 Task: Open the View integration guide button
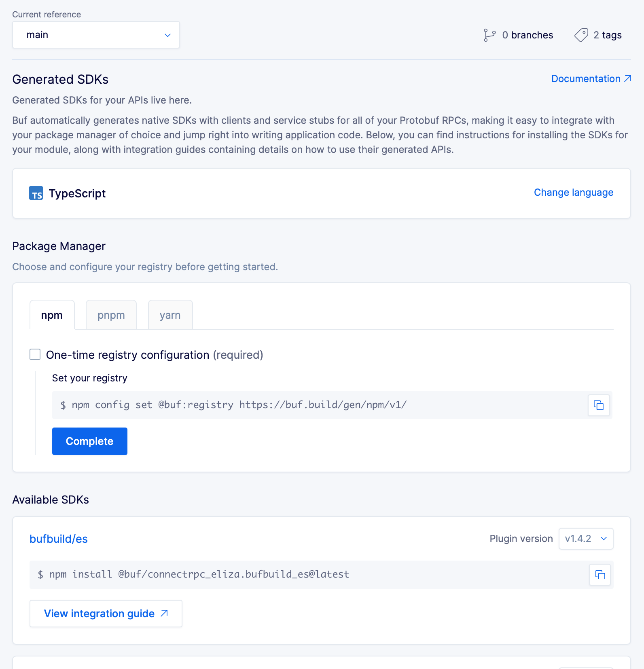click(x=106, y=614)
